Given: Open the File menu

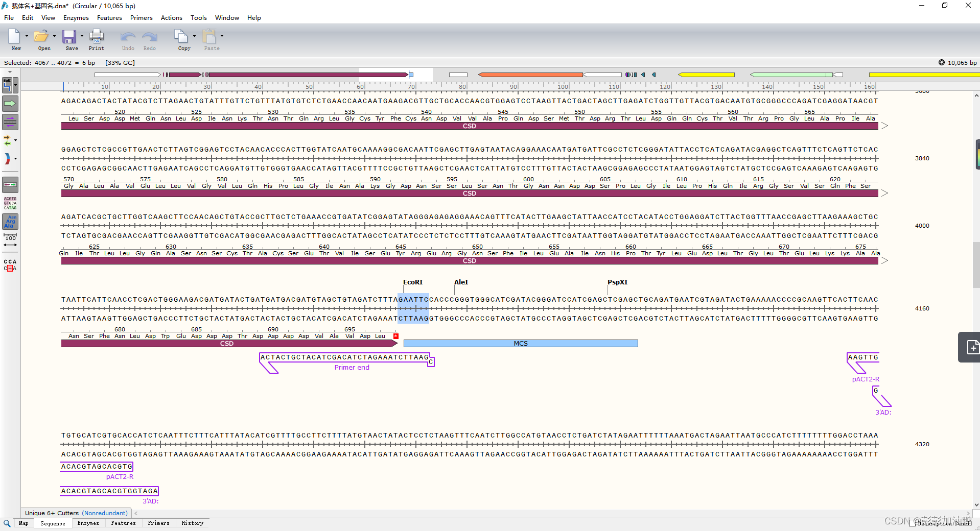Looking at the screenshot, I should coord(9,17).
